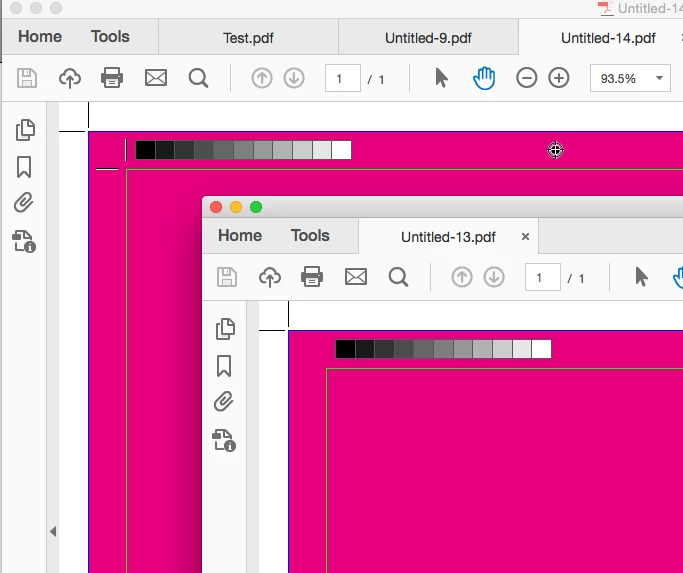Click next page arrow in the Untitled-13 window

tap(494, 277)
